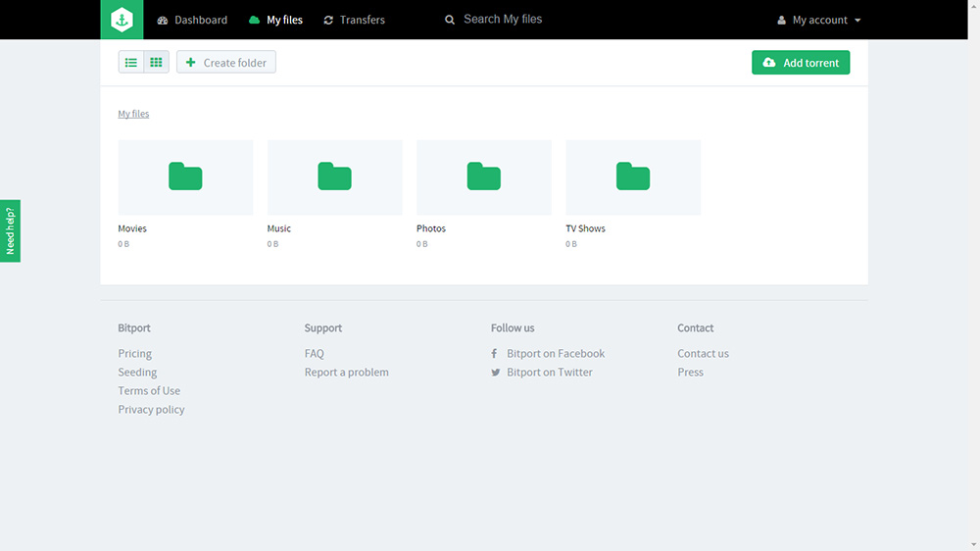
Task: Click the My files cloud icon
Action: click(x=255, y=20)
